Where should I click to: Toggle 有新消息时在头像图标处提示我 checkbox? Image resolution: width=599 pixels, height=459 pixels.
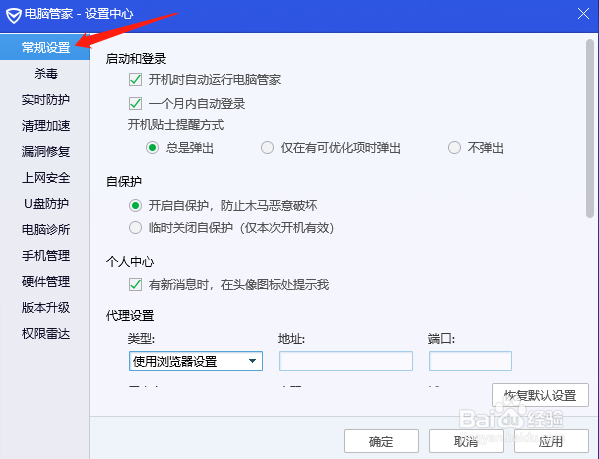(x=136, y=284)
